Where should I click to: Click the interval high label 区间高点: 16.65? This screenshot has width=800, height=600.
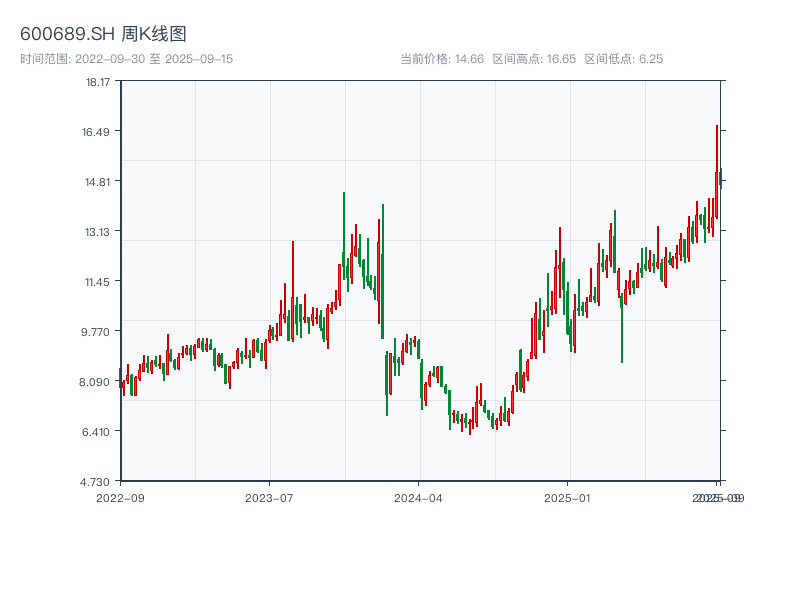pos(534,59)
